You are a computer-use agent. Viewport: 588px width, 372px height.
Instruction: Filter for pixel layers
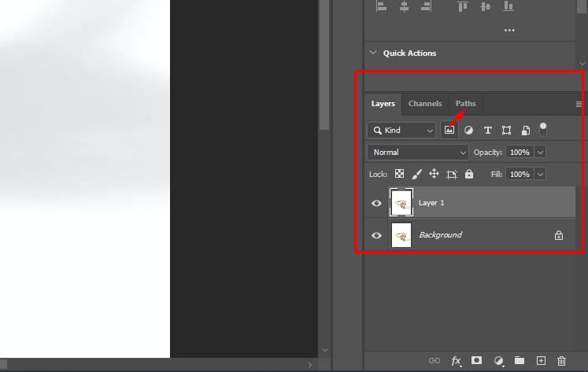tap(449, 130)
